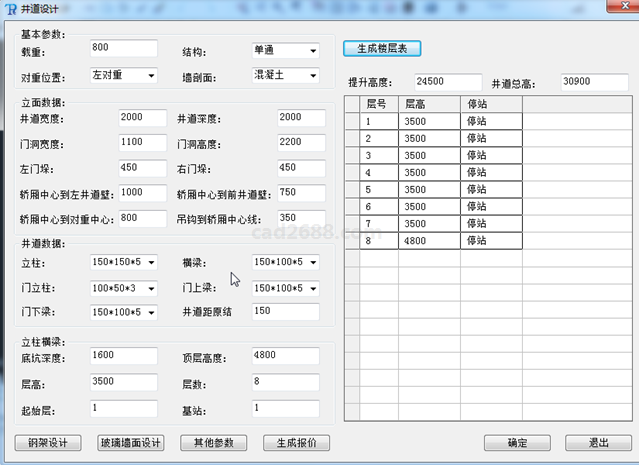Click the 玻璃墙面设计 button
Screen dimensions: 639x465
coord(130,443)
